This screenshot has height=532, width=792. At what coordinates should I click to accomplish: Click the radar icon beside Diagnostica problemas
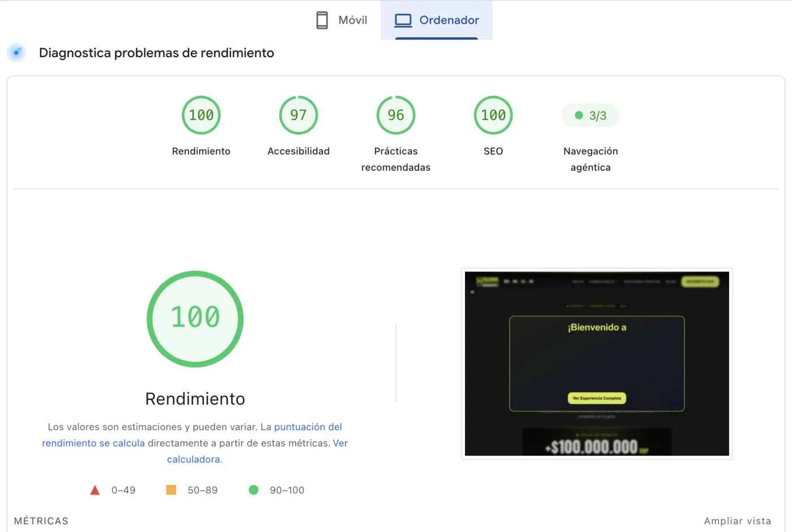click(x=16, y=53)
